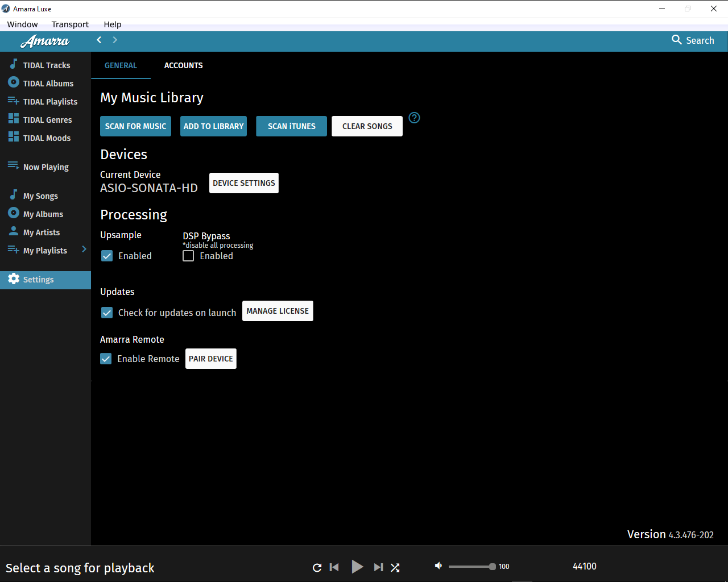Navigate forward with the right arrow
Image resolution: width=728 pixels, height=582 pixels.
tap(115, 40)
